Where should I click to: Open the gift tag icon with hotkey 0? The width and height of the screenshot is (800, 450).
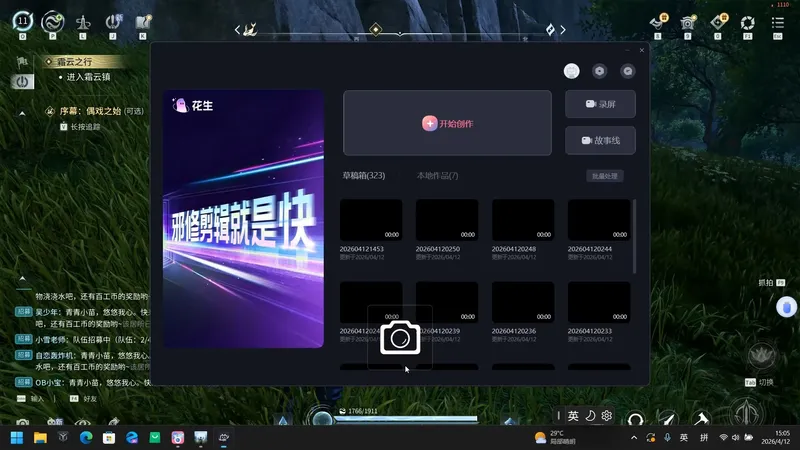[x=718, y=23]
